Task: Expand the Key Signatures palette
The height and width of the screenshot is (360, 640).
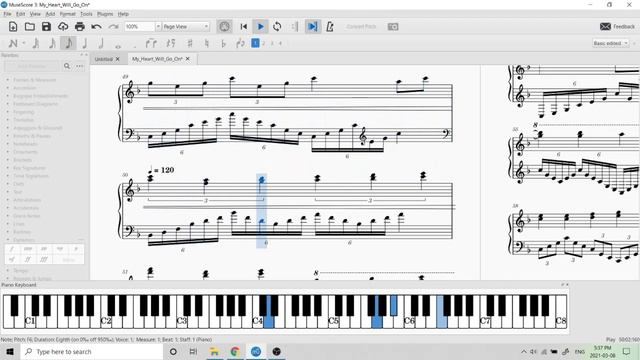Action: click(29, 168)
